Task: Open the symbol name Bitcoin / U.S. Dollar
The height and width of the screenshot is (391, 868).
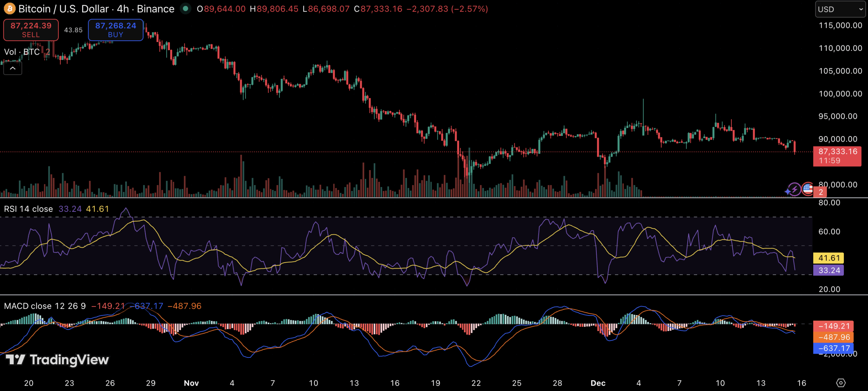Action: 63,9
